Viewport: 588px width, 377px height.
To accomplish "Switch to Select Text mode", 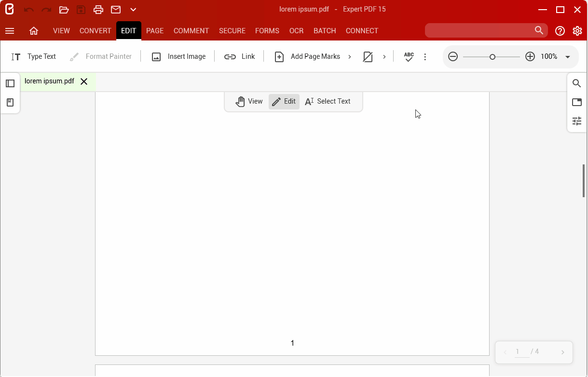I will 328,101.
